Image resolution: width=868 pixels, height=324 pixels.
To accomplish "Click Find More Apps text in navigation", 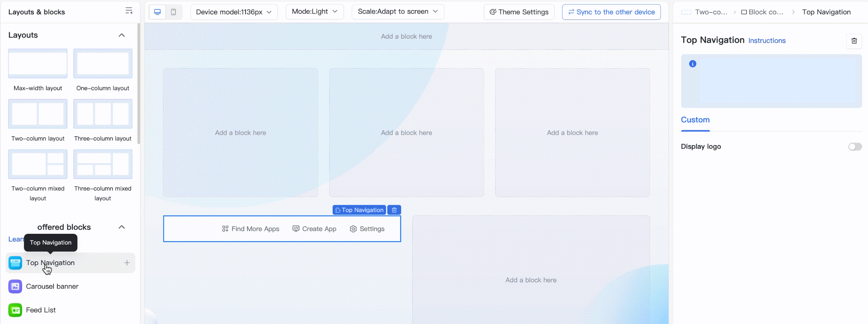I will click(256, 229).
